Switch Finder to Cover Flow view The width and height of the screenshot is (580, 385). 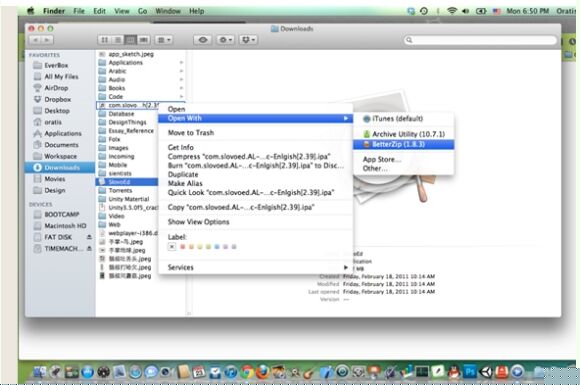click(x=144, y=40)
